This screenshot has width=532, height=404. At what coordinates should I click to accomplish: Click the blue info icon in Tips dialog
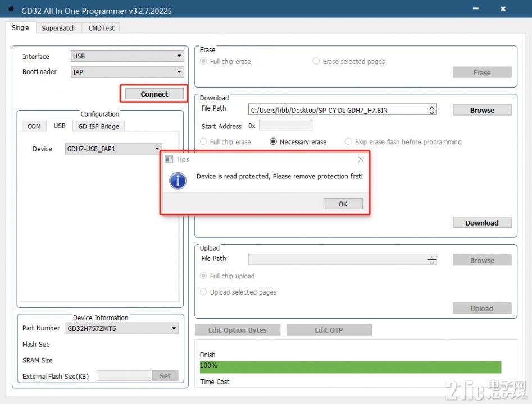coord(178,180)
